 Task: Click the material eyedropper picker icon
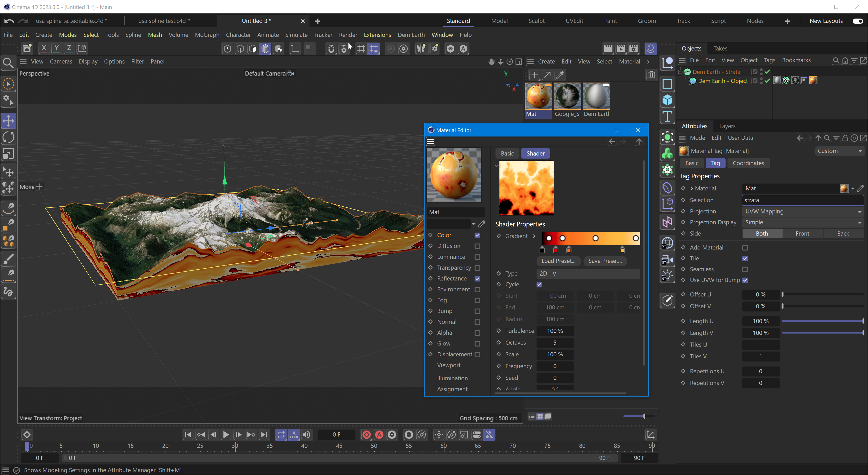[x=560, y=75]
